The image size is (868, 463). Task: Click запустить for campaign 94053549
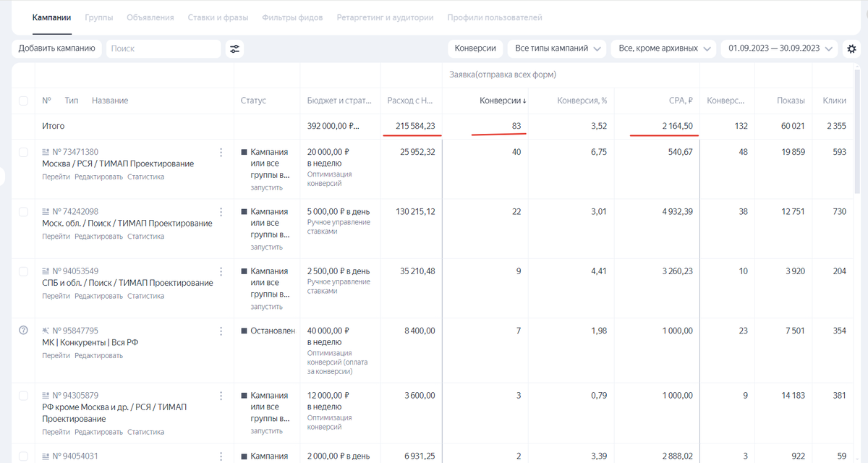(267, 307)
